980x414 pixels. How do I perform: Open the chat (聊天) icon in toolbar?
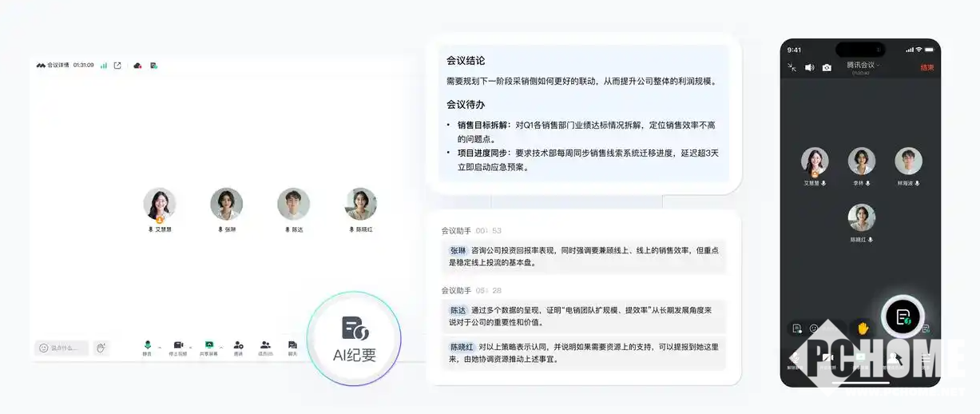pos(292,347)
